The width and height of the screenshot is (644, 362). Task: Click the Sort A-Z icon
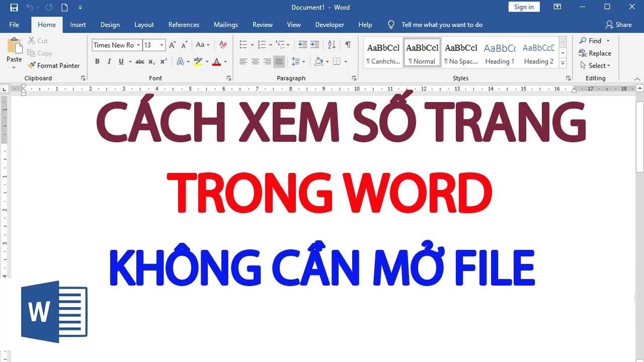(332, 45)
